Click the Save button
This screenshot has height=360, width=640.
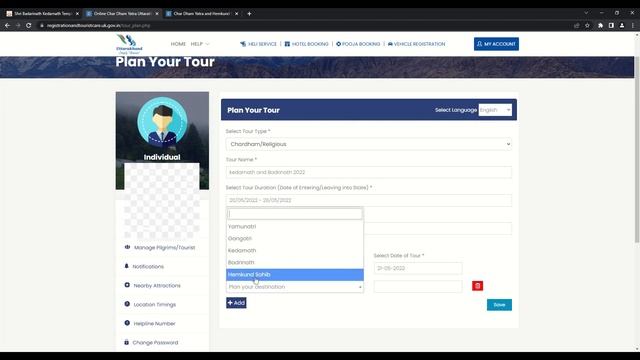click(x=499, y=305)
